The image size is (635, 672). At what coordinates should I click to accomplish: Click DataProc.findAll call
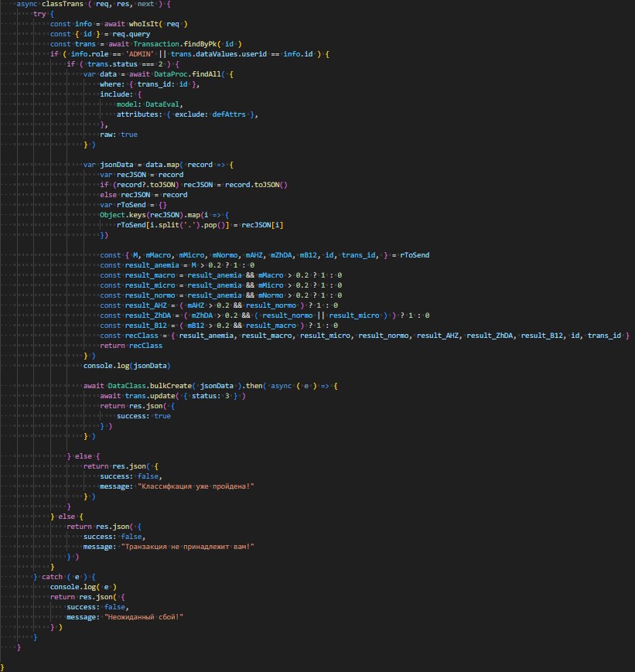point(187,74)
